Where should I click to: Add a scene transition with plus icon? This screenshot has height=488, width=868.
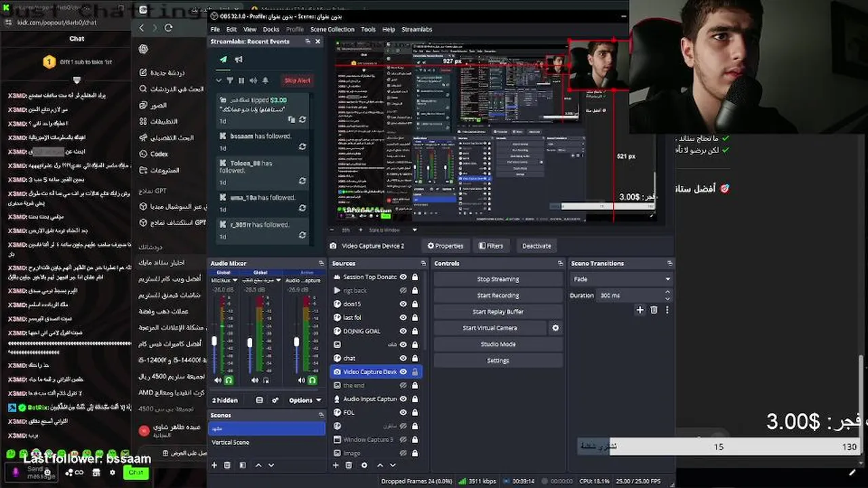pos(639,310)
